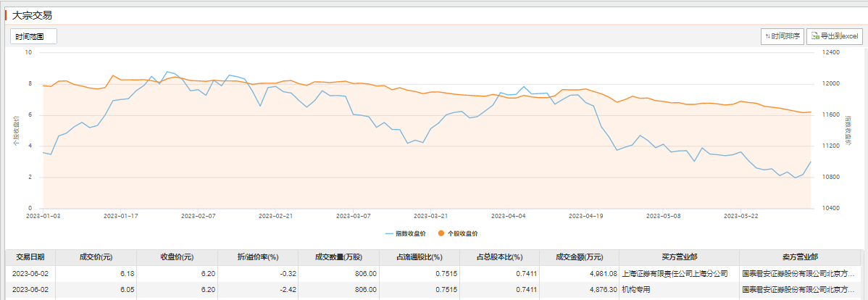Click the 买方营业部 column header
Screen dimensions: 868x300
pyautogui.click(x=678, y=257)
